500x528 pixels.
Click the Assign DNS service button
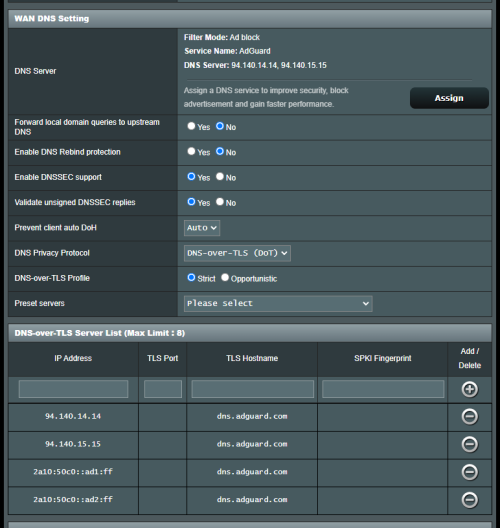point(449,98)
